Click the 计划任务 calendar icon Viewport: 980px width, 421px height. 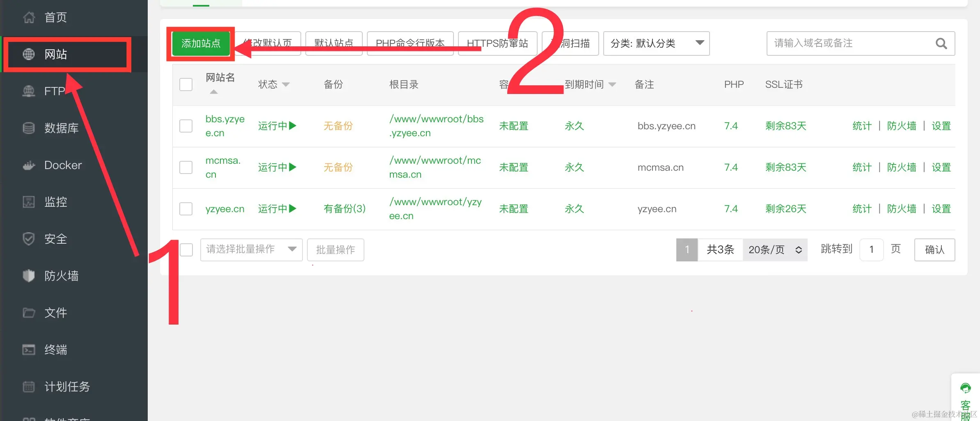(29, 387)
